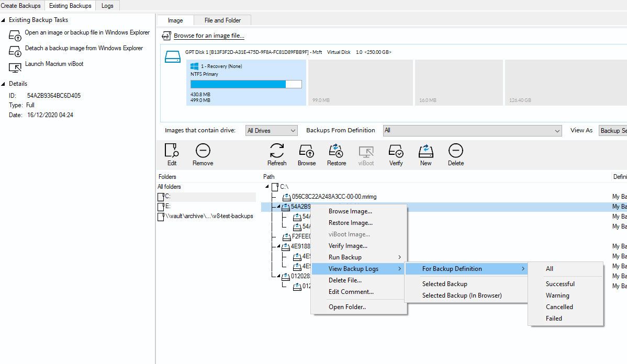Select For Backup Definition submenu item
Image resolution: width=627 pixels, height=364 pixels.
click(467, 269)
